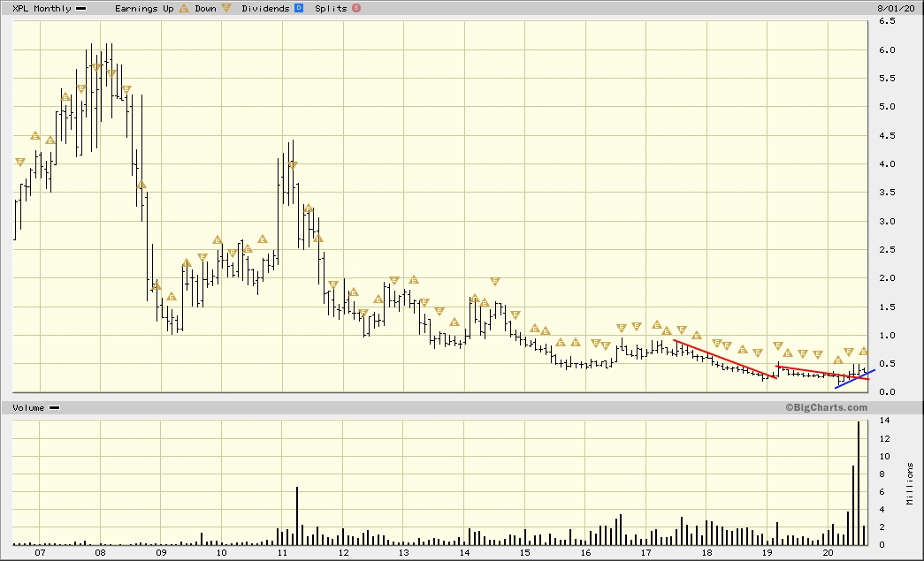Click the 2011 volume spike bar

(x=297, y=516)
